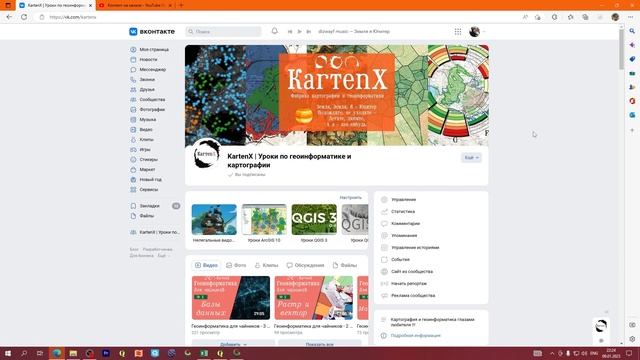Screen dimensions: 640x360
Task: Open a new browser tab
Action: (x=181, y=5)
